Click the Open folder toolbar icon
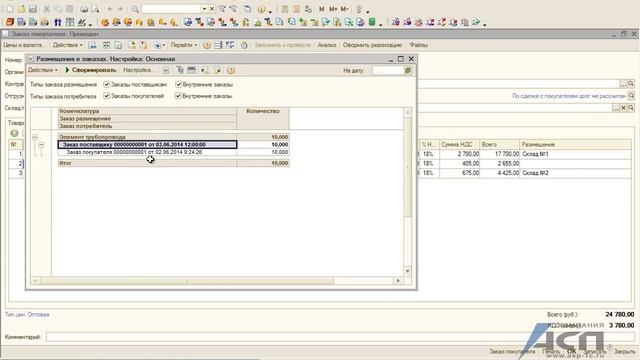This screenshot has height=360, width=640. (x=22, y=9)
